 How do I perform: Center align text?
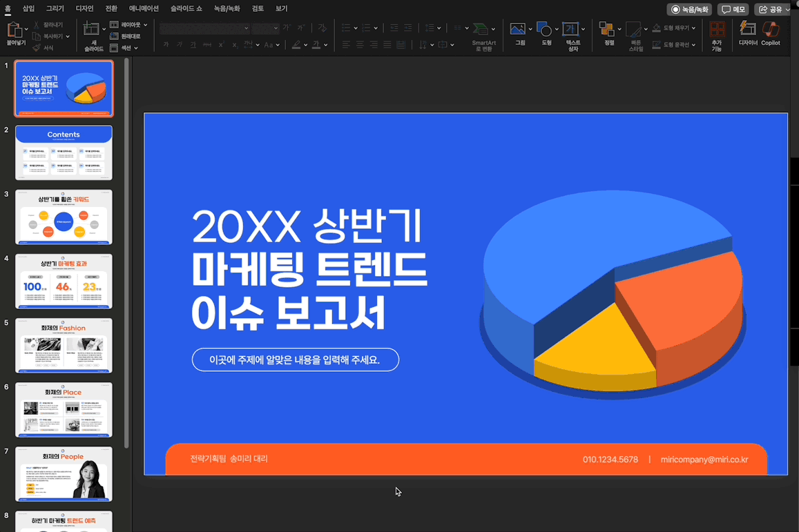tap(360, 45)
